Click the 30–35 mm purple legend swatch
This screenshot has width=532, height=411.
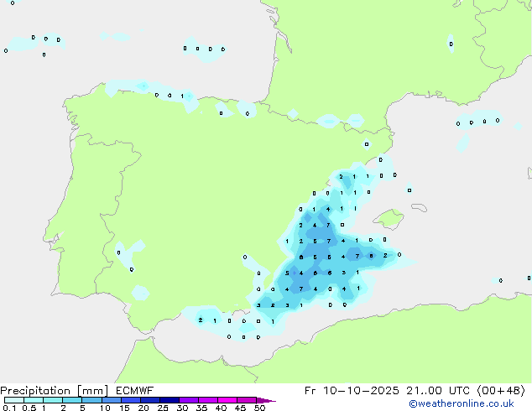[x=189, y=400]
